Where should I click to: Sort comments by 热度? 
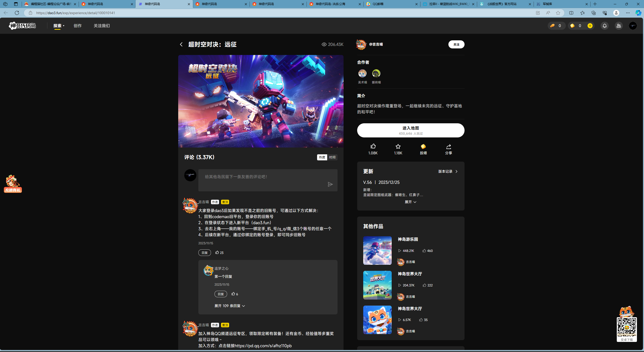point(322,157)
